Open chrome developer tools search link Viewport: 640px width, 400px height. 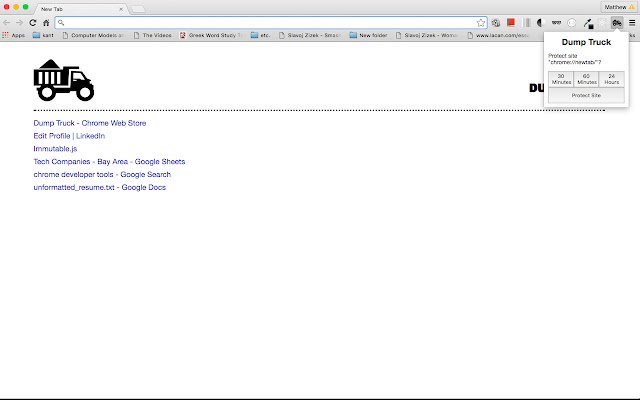102,175
